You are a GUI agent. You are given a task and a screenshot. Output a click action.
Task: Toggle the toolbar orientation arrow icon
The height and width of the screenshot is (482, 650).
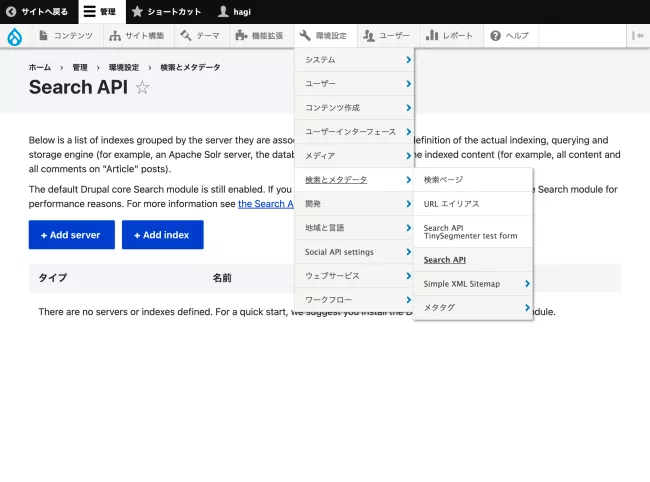coord(638,36)
